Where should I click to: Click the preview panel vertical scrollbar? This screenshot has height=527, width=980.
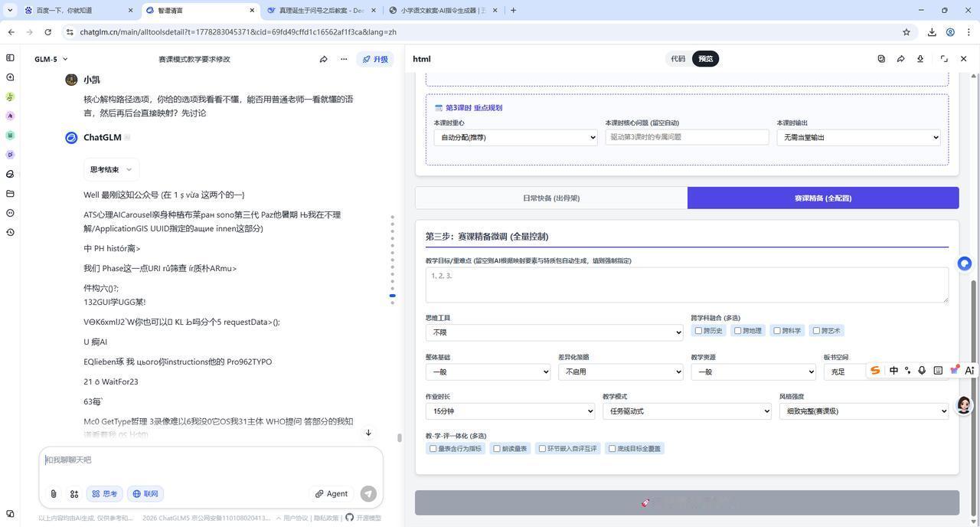974,398
